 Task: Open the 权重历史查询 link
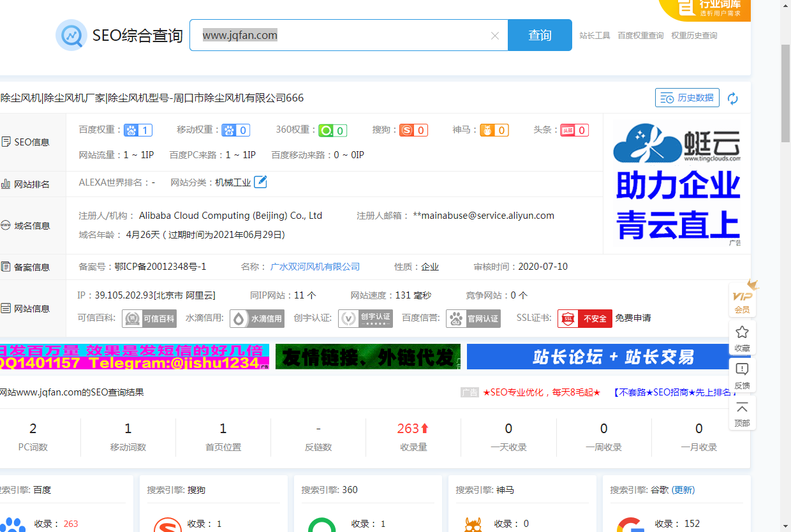694,36
